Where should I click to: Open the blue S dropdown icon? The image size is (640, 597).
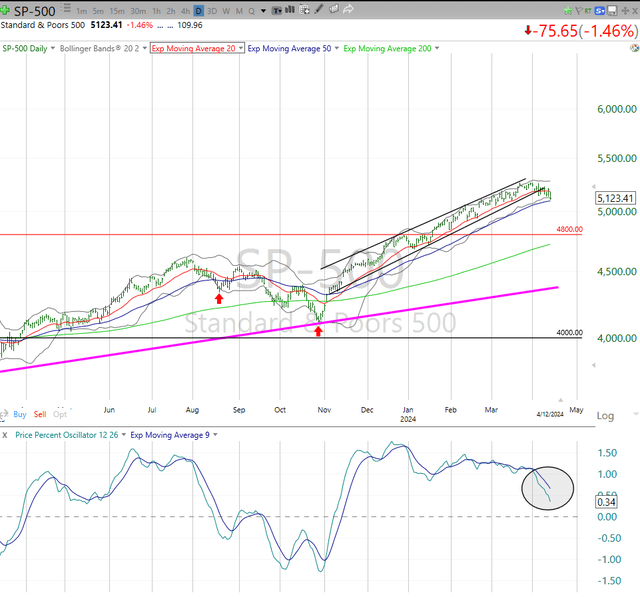tap(600, 11)
